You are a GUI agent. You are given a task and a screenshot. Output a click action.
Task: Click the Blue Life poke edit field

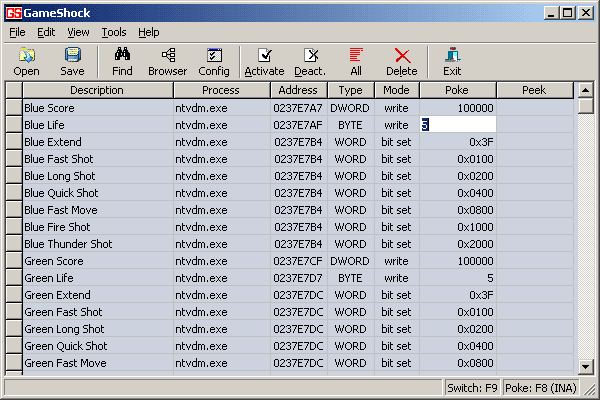(458, 125)
